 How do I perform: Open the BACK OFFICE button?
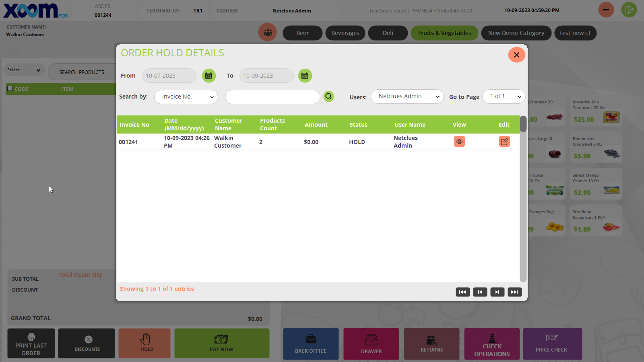point(311,344)
